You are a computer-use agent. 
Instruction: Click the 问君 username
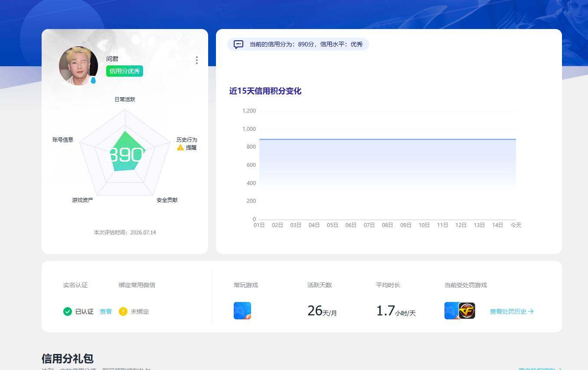pos(112,59)
